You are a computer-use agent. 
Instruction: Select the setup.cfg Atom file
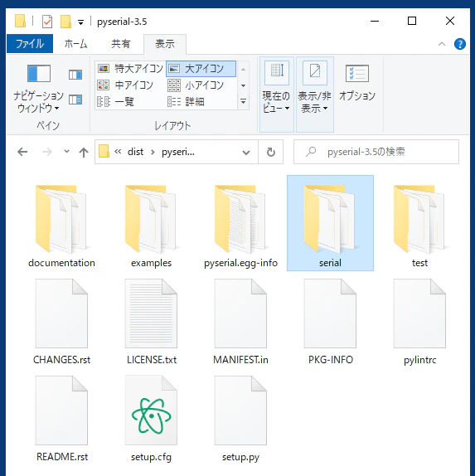[151, 419]
